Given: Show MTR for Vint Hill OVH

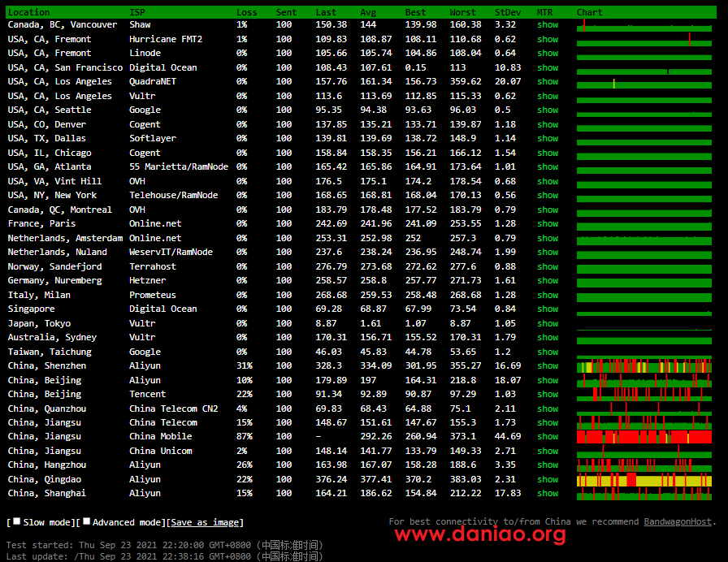Looking at the screenshot, I should pos(548,181).
